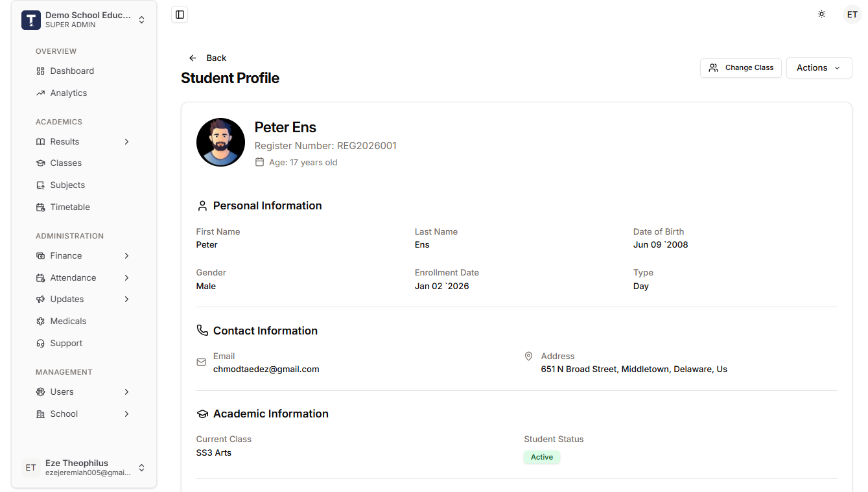Toggle light and dark theme
Screen dimensions: 868x492
coord(821,14)
